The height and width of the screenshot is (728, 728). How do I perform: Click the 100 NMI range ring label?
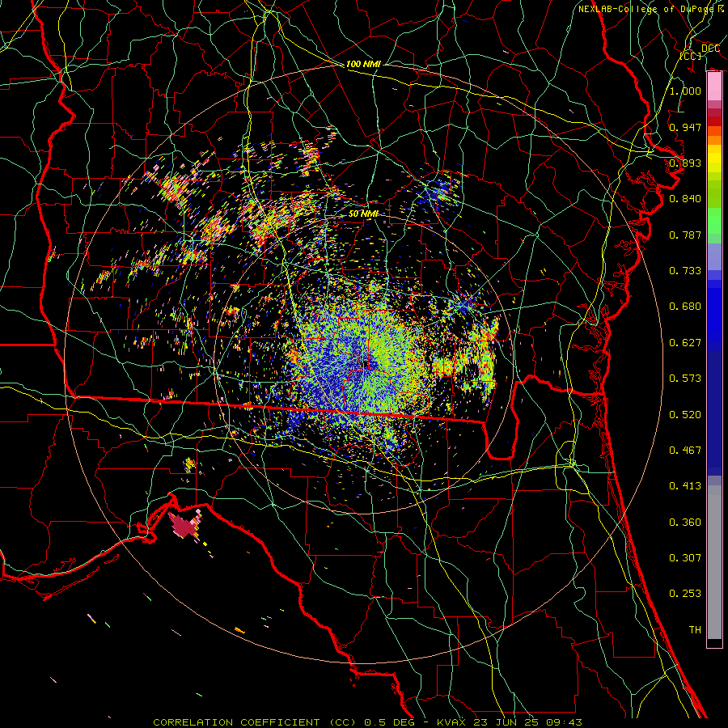point(363,64)
